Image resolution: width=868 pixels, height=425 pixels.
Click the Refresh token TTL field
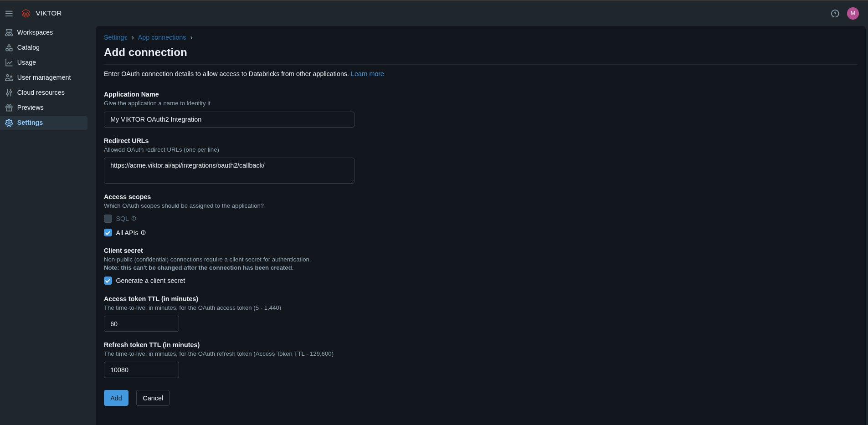coord(141,370)
